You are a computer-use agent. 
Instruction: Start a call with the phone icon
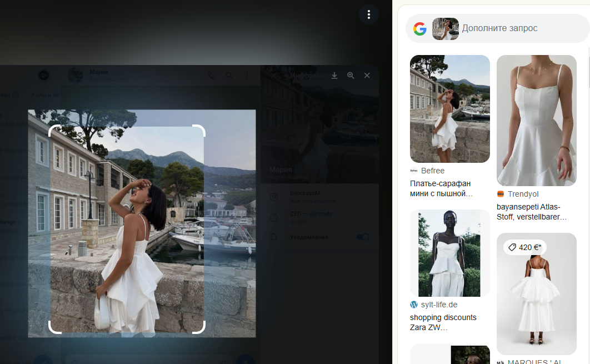pos(212,76)
